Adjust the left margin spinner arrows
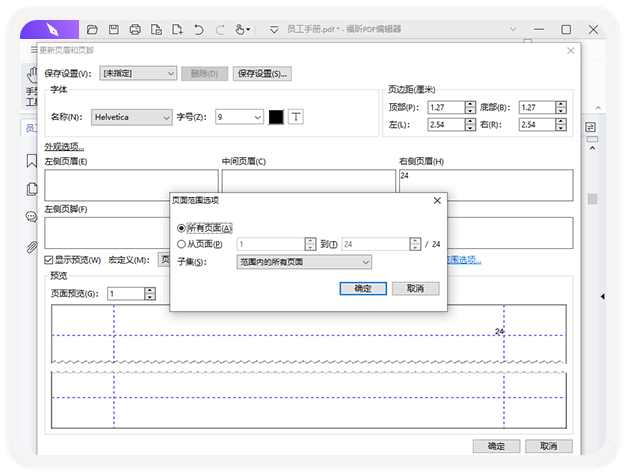Image resolution: width=626 pixels, height=475 pixels. coord(470,125)
